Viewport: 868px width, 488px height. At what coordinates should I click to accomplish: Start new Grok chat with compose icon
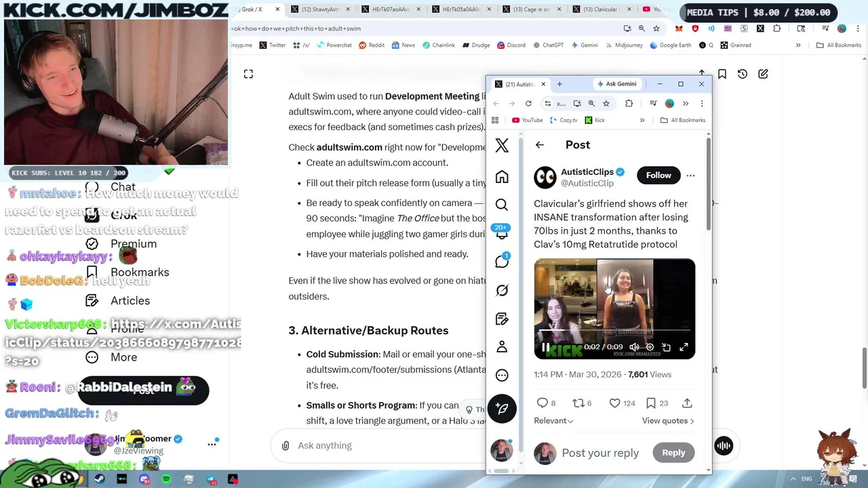click(x=763, y=74)
